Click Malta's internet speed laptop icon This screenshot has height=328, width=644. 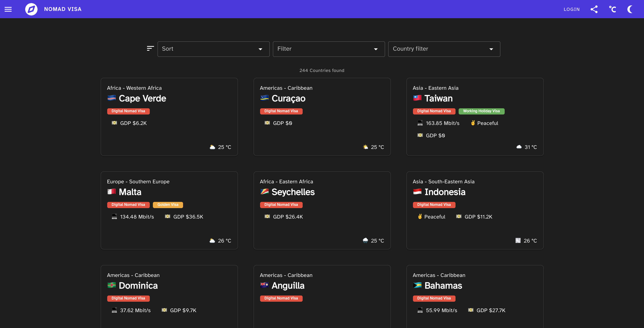click(x=114, y=216)
